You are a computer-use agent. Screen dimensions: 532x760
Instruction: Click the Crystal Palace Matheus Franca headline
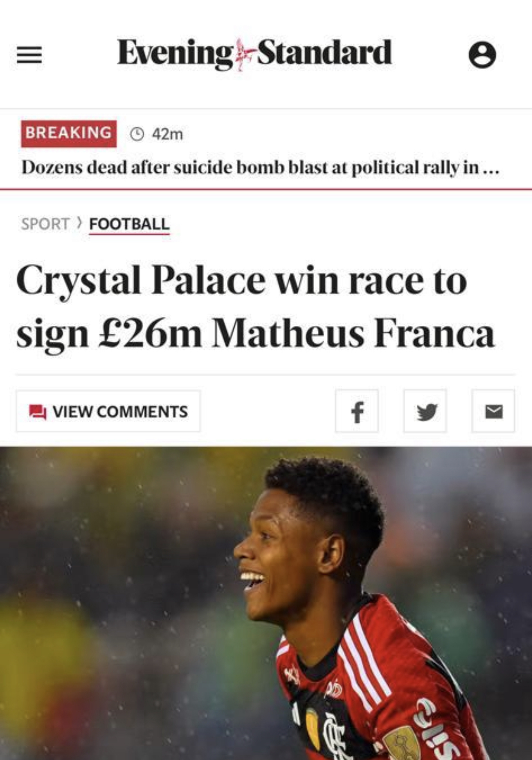pos(255,307)
